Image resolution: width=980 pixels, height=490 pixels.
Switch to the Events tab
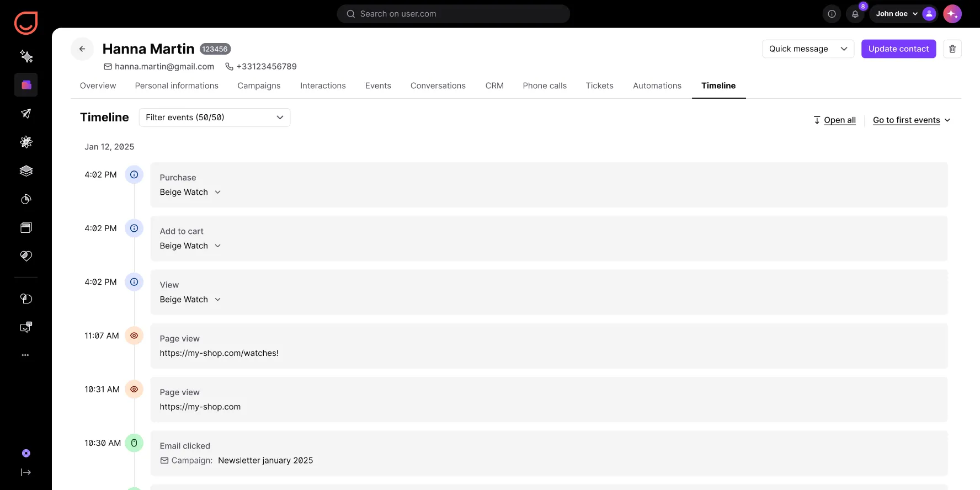click(x=378, y=86)
